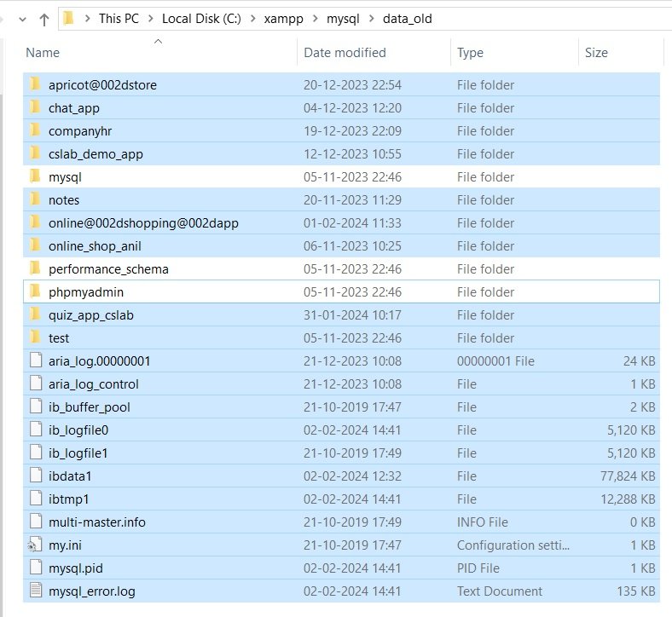Click the quiz_app_cslab folder icon

(x=35, y=314)
